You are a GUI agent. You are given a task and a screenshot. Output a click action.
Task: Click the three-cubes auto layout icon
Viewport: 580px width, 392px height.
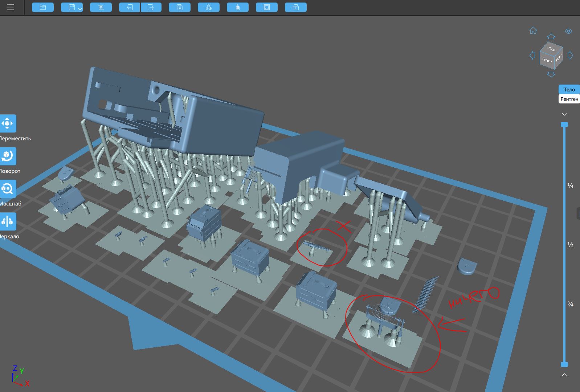[209, 7]
